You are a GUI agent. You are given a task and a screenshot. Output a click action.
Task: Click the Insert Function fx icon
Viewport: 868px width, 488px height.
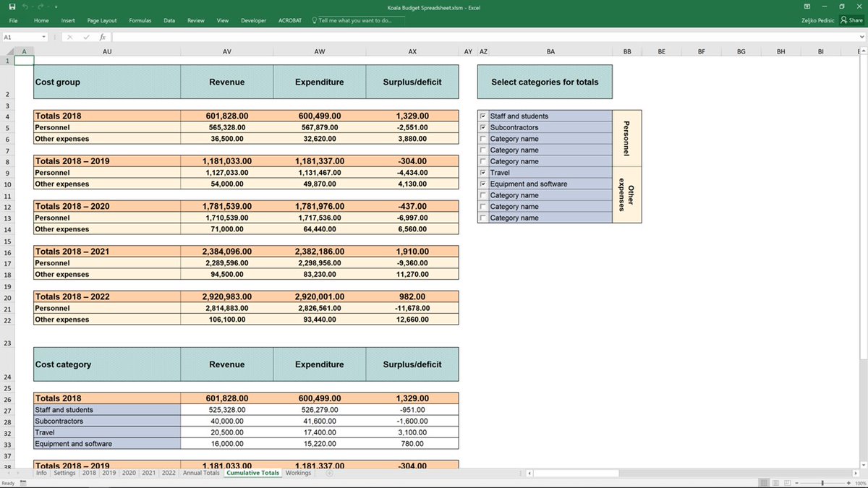point(103,37)
